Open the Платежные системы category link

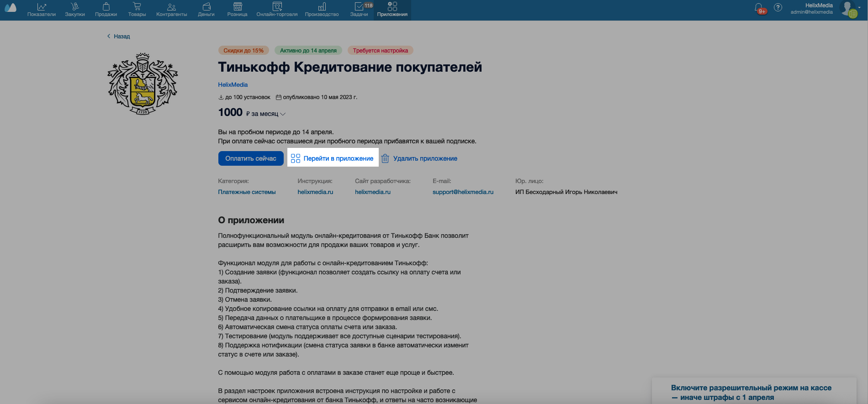coord(247,192)
